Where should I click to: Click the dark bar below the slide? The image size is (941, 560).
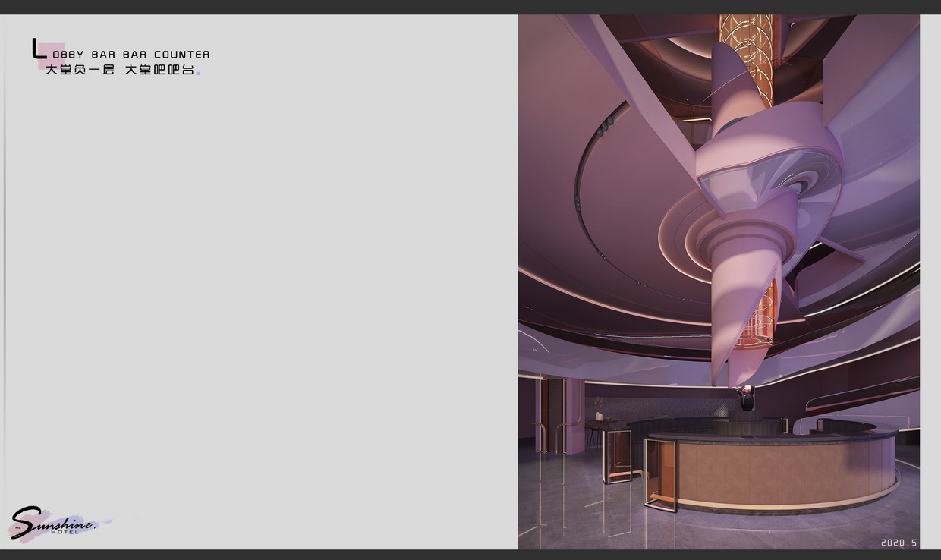(x=470, y=555)
